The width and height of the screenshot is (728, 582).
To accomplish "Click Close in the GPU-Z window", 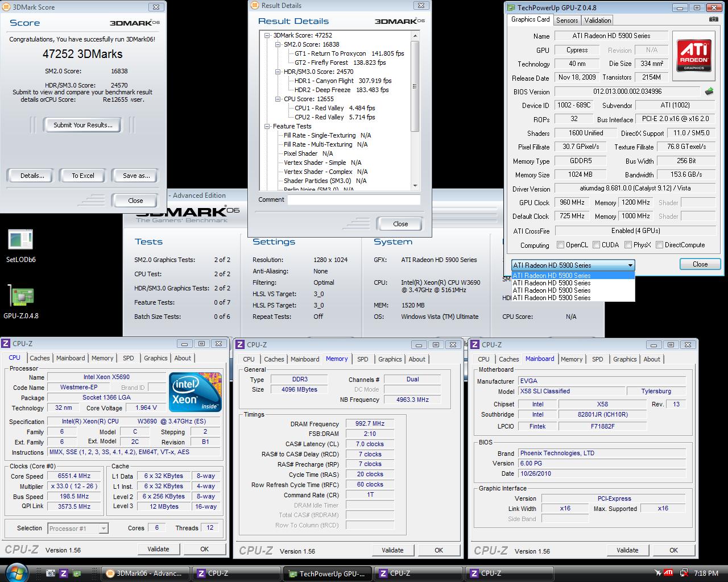I will [x=700, y=264].
